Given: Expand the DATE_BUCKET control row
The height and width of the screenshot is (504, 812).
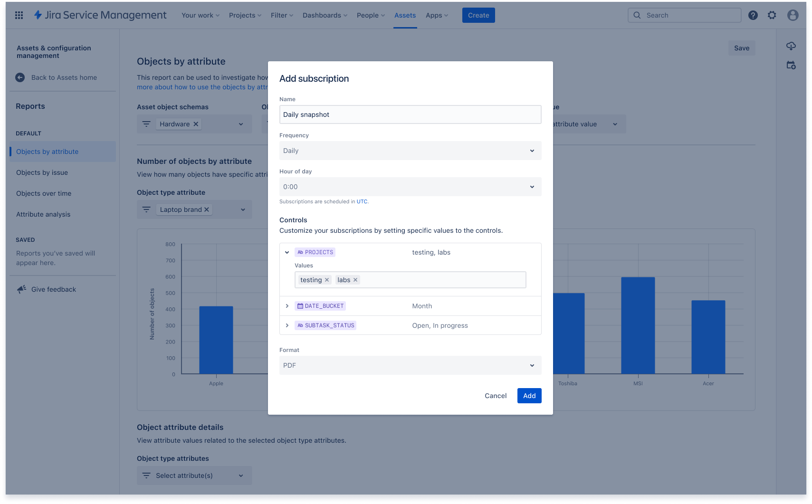Looking at the screenshot, I should [287, 306].
